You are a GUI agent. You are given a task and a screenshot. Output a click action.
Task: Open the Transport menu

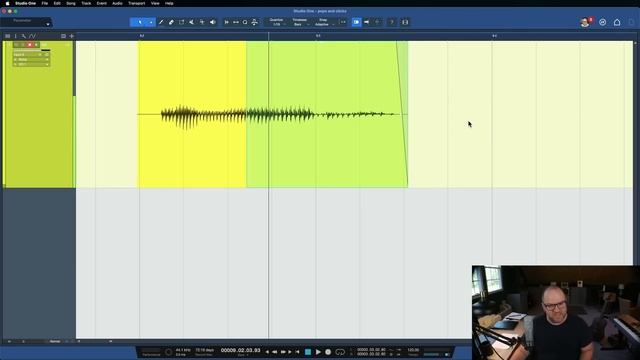tap(137, 3)
